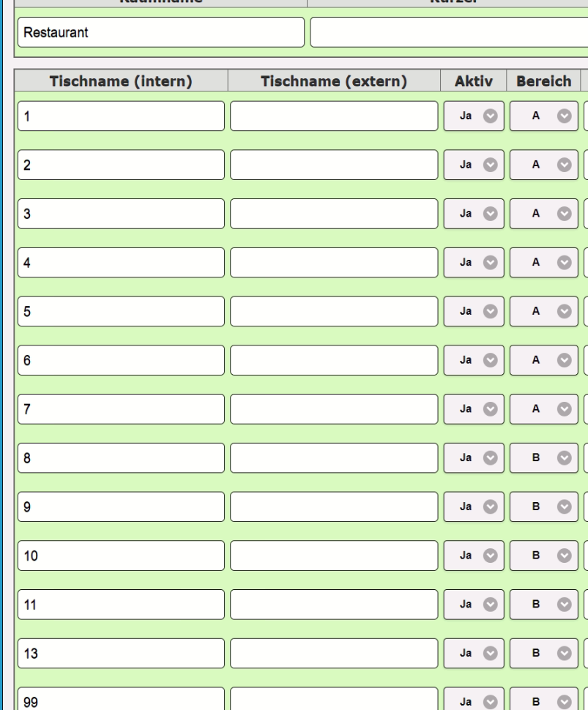Image resolution: width=588 pixels, height=710 pixels.
Task: Click internal table name field showing 2
Action: click(x=121, y=165)
